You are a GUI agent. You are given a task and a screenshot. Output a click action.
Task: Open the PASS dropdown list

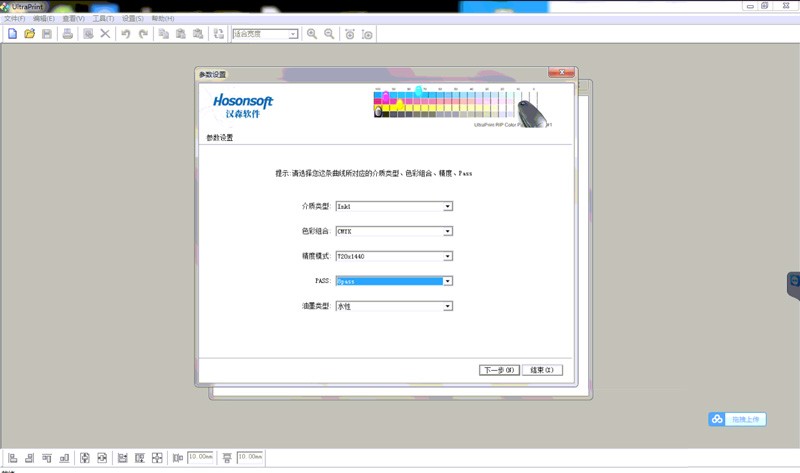pyautogui.click(x=447, y=281)
